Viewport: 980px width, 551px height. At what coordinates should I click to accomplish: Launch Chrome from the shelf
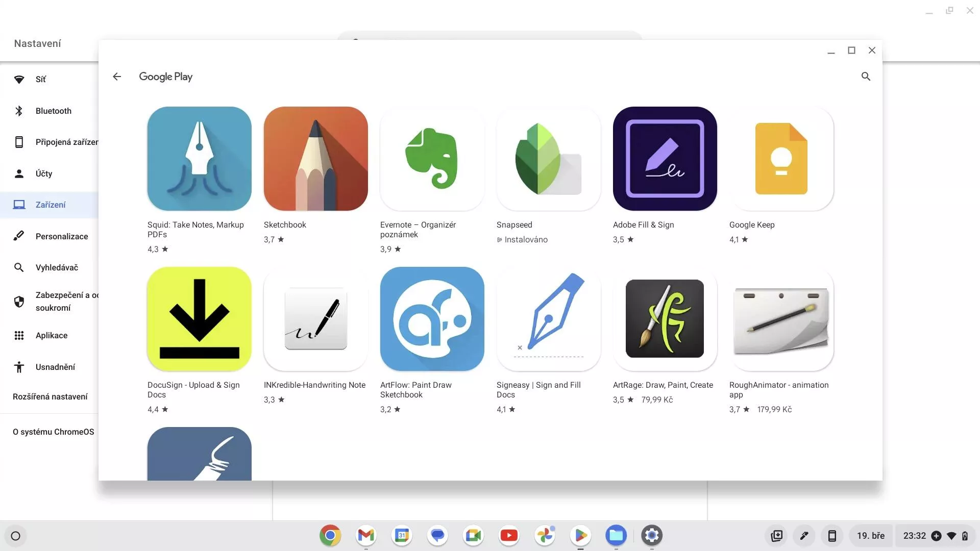click(x=330, y=535)
